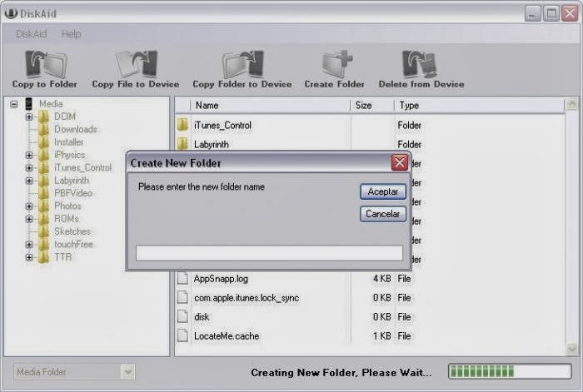Click the PBFVideo folder icon in tree
The width and height of the screenshot is (583, 392).
(44, 193)
